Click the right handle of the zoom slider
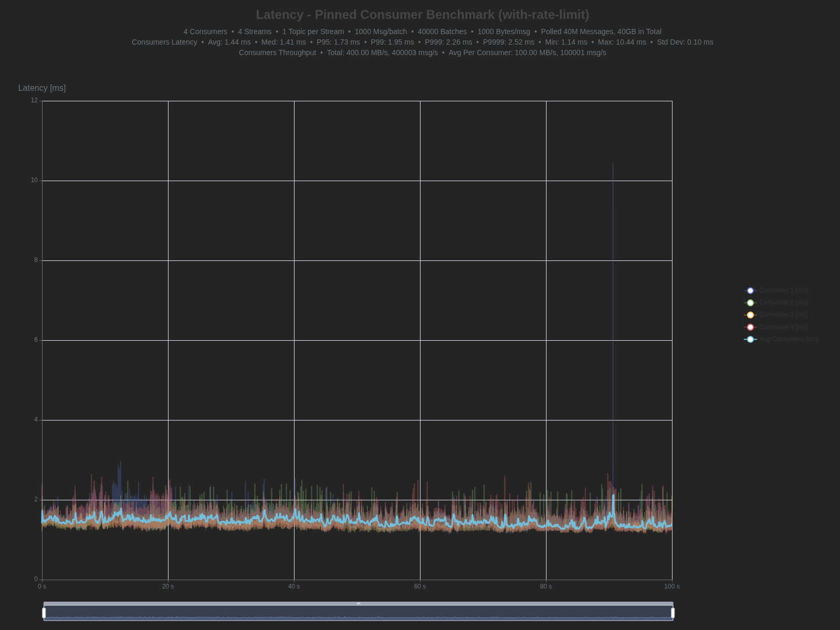Viewport: 840px width, 630px height. tap(673, 613)
